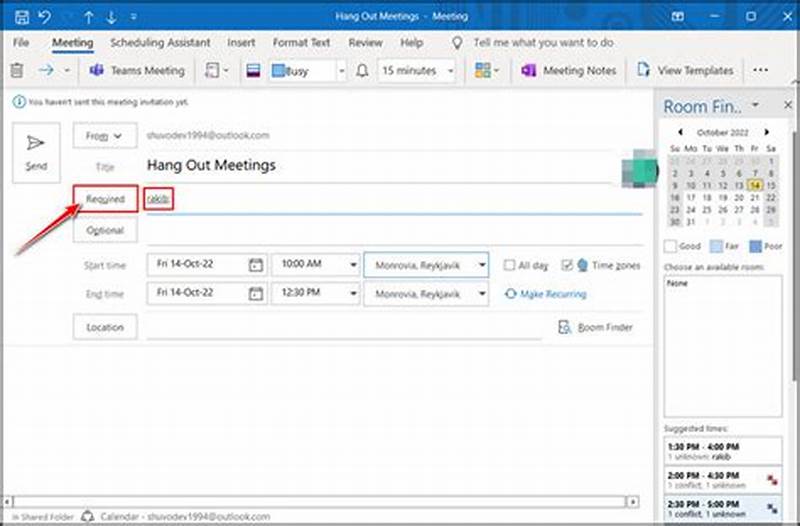
Task: Click the reminder bell icon
Action: click(x=362, y=70)
